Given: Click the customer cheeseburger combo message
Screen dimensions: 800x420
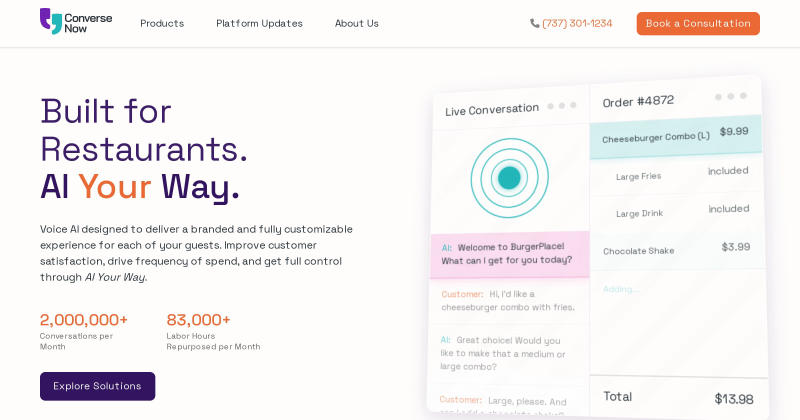Looking at the screenshot, I should tap(509, 301).
